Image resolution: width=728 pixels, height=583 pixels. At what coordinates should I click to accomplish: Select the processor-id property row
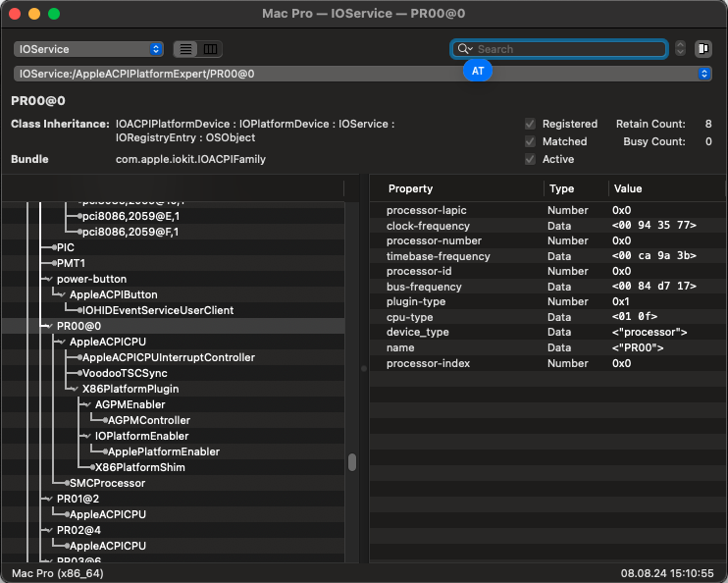tap(547, 271)
